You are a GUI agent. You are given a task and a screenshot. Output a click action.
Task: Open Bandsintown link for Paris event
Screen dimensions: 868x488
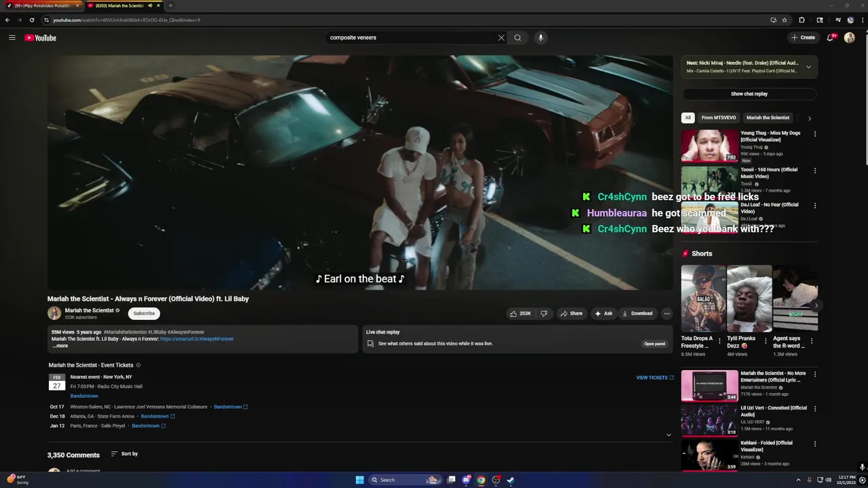pyautogui.click(x=149, y=426)
